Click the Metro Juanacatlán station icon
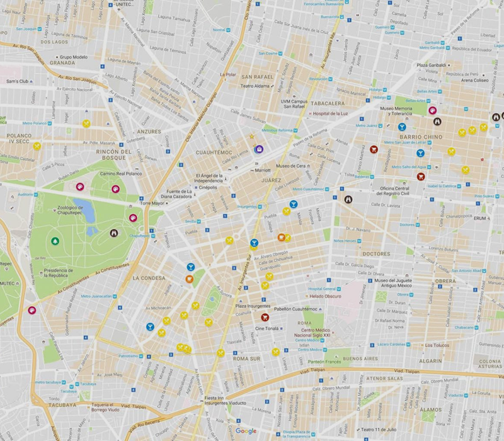The height and width of the screenshot is (441, 504). tap(115, 296)
